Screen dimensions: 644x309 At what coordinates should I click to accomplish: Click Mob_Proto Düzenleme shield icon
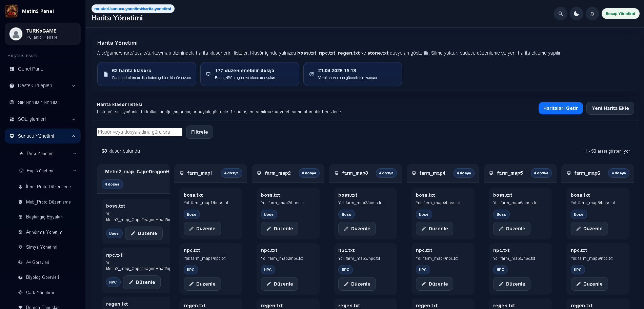click(x=20, y=202)
